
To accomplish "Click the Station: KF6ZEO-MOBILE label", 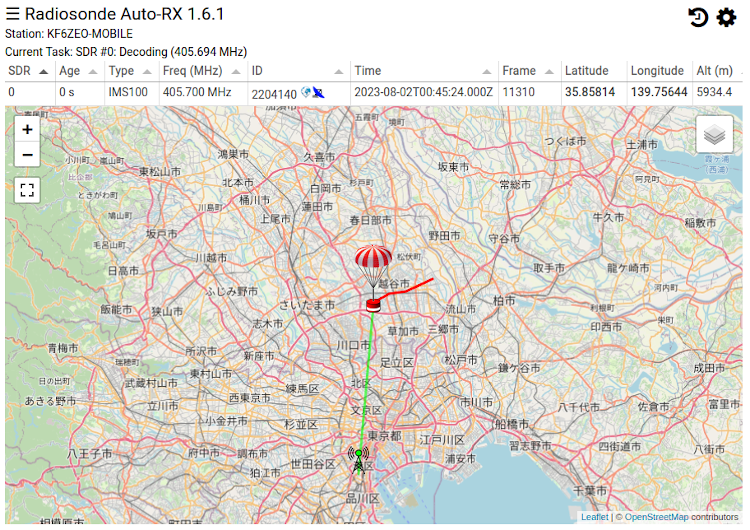I will coord(69,34).
